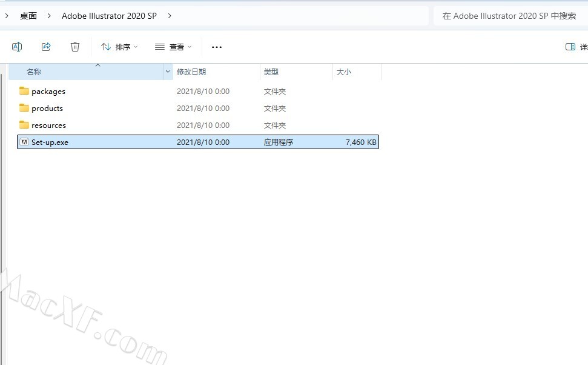Click modified date of packages row
This screenshot has width=588, height=365.
click(203, 91)
